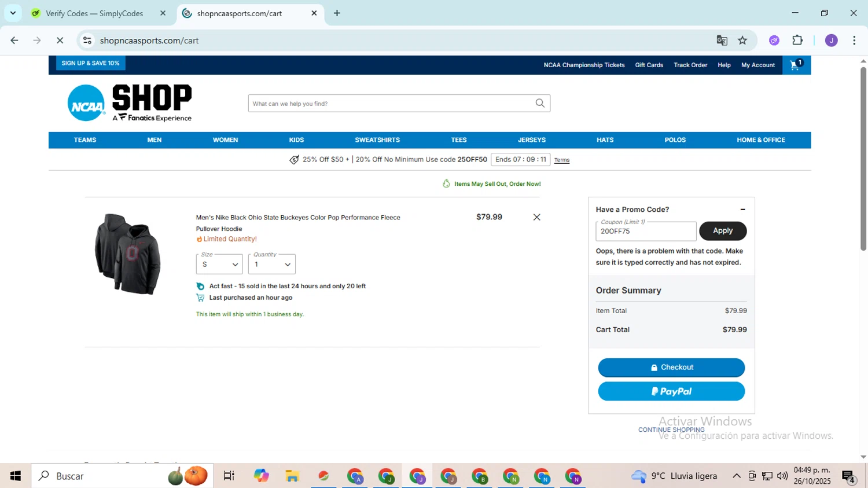Screen dimensions: 868x488
Task: Click the hoodie product thumbnail
Action: [128, 254]
